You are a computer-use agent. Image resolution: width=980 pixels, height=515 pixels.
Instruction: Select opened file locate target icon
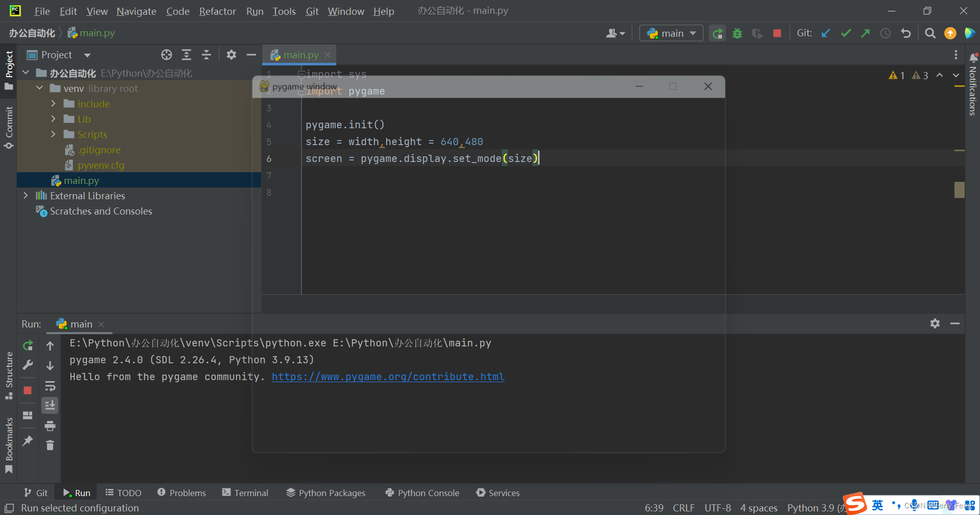click(167, 55)
